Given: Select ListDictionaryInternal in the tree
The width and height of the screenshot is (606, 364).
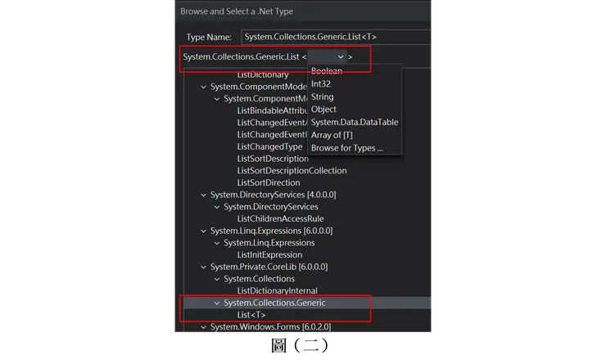Looking at the screenshot, I should click(277, 290).
